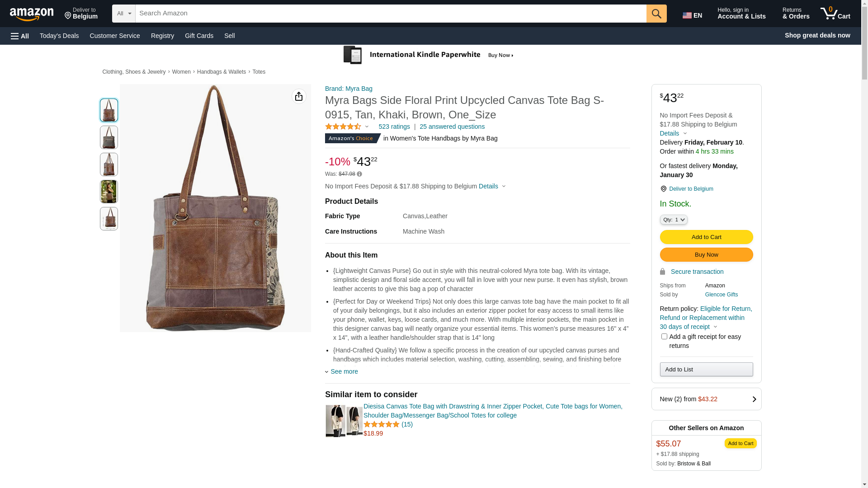Tick the gift receipt checkbox
Image resolution: width=868 pixels, height=488 pixels.
[x=664, y=337]
